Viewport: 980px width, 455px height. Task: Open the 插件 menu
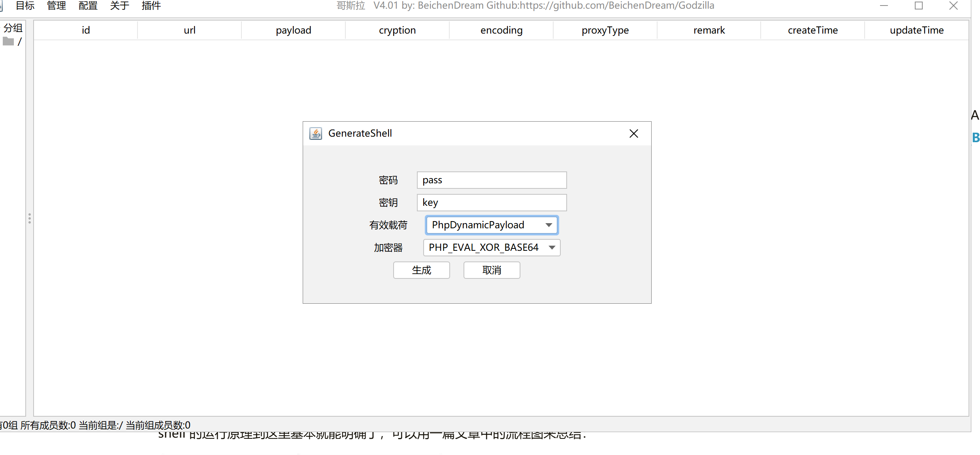(x=151, y=6)
